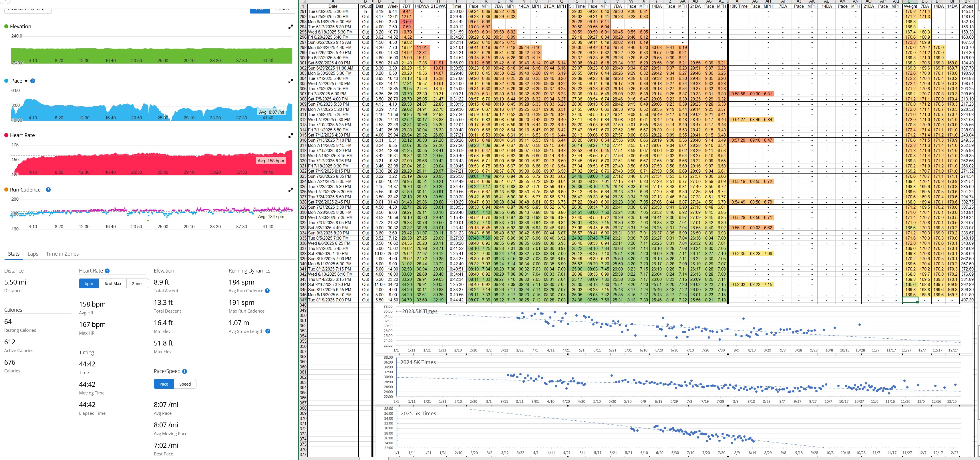The width and height of the screenshot is (980, 460).
Task: Expand the Pace chart to fullscreen
Action: coord(290,81)
